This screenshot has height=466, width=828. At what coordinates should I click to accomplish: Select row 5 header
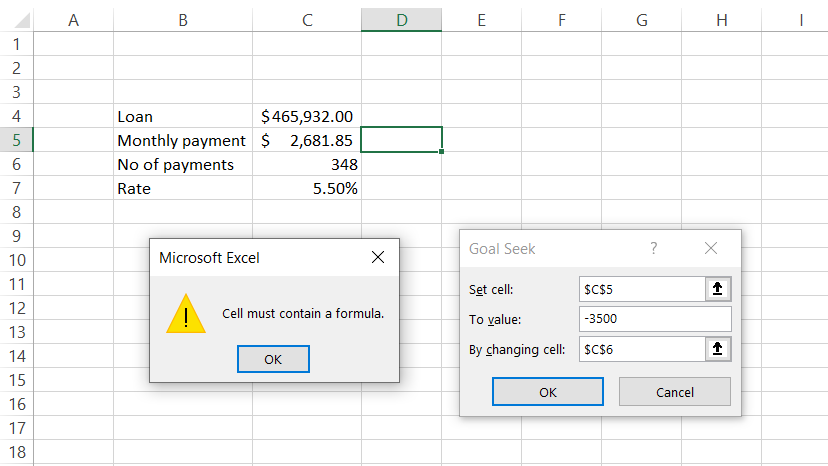tap(15, 141)
